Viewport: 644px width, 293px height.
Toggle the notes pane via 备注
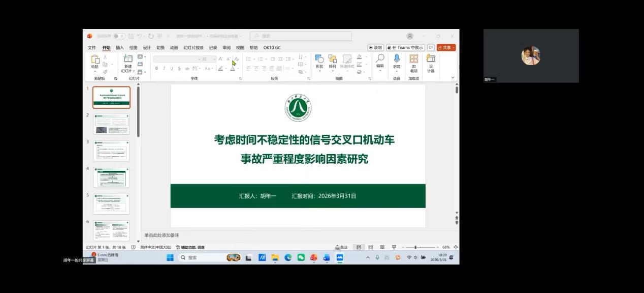tap(341, 247)
